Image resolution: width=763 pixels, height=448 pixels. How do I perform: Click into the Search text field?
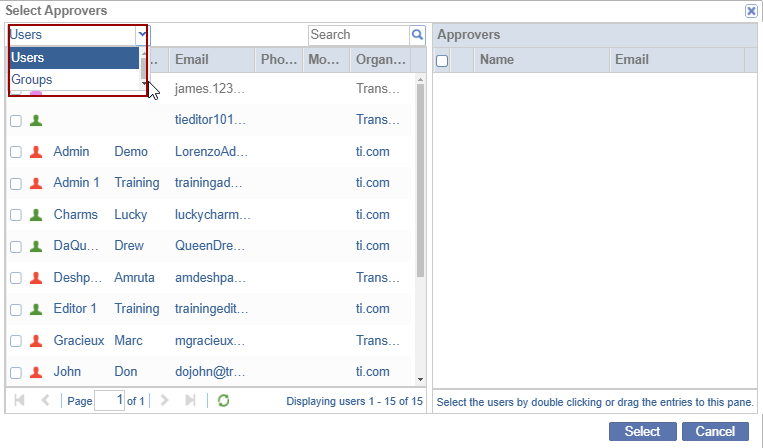[357, 35]
